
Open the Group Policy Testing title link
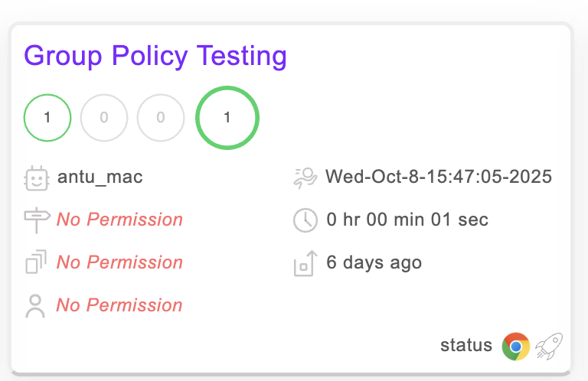pyautogui.click(x=155, y=56)
